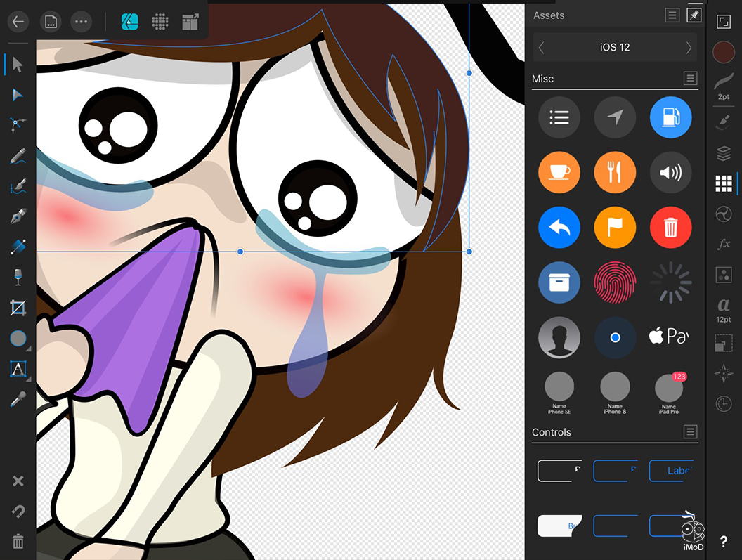This screenshot has width=742, height=560.
Task: Switch to the Export persona
Action: tap(190, 22)
